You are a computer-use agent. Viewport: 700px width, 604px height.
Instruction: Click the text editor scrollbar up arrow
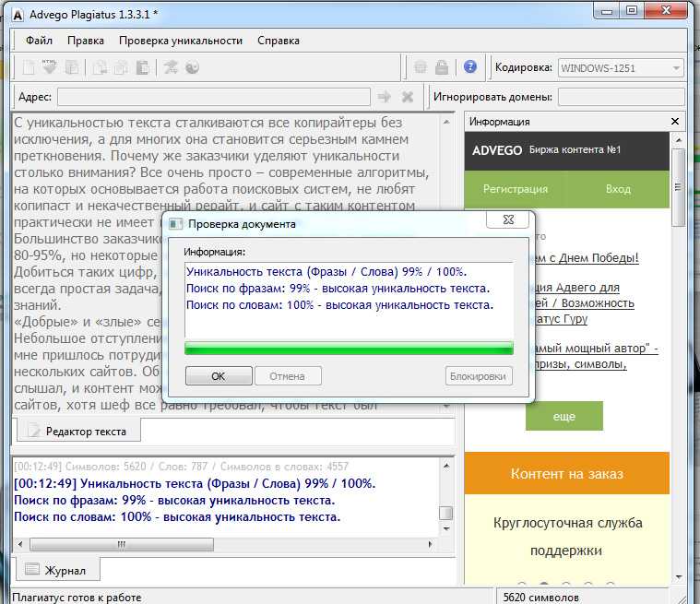pos(446,122)
